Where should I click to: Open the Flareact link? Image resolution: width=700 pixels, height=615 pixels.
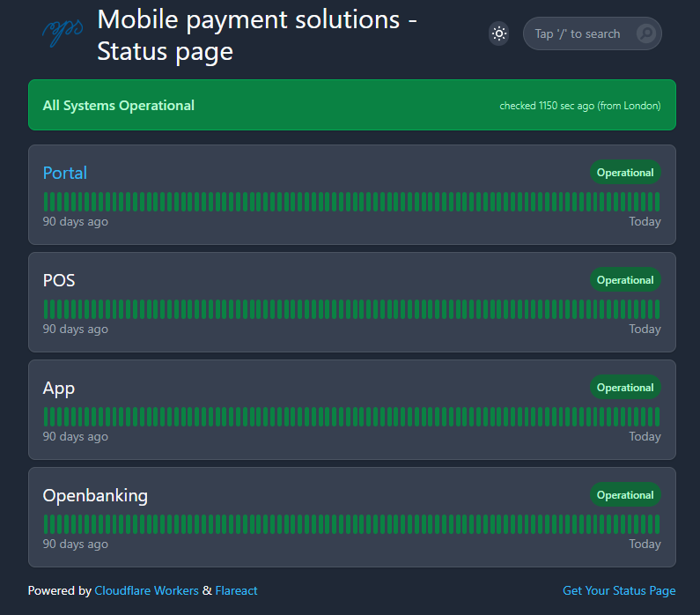236,590
